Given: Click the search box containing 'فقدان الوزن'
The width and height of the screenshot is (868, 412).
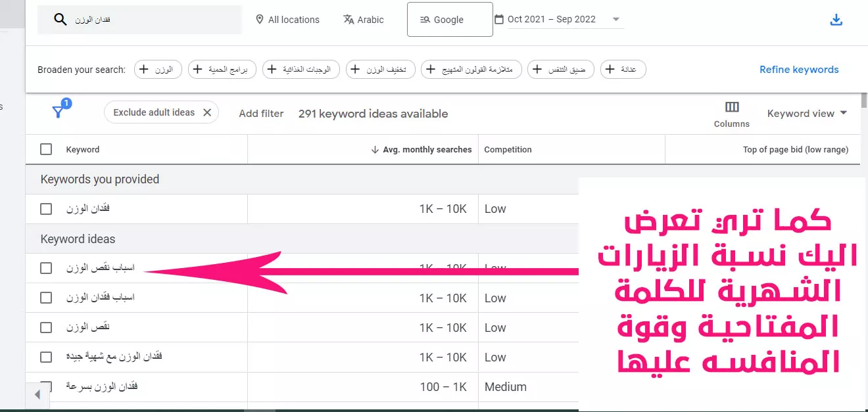Looking at the screenshot, I should pyautogui.click(x=139, y=20).
